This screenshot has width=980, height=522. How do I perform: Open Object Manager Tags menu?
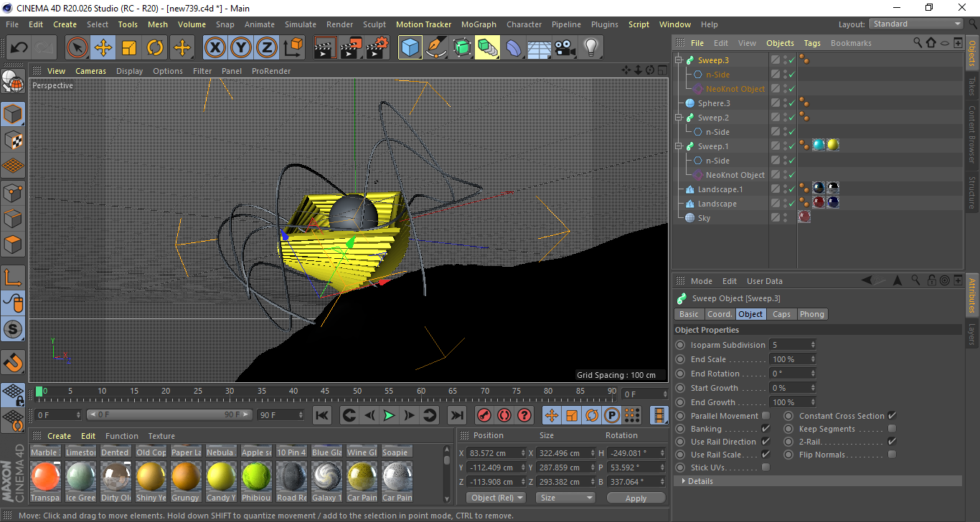pos(812,43)
